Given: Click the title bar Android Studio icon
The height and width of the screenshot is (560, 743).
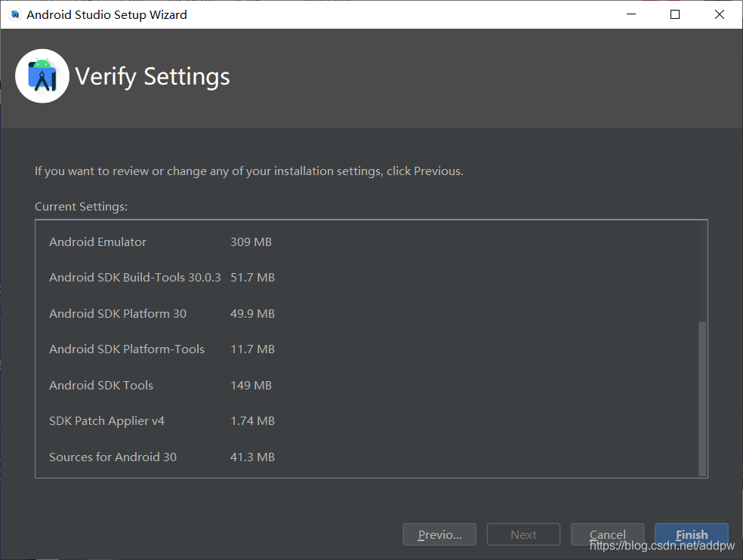Looking at the screenshot, I should click(x=15, y=14).
